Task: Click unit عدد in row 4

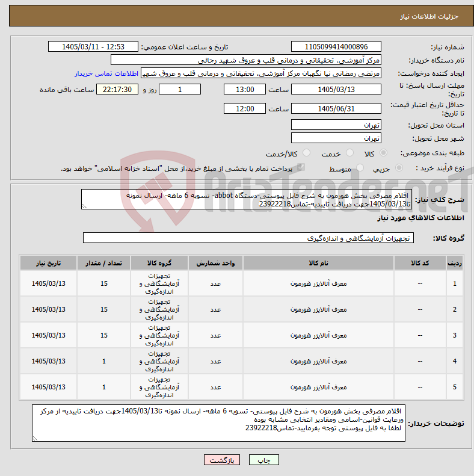Action: tap(215, 361)
